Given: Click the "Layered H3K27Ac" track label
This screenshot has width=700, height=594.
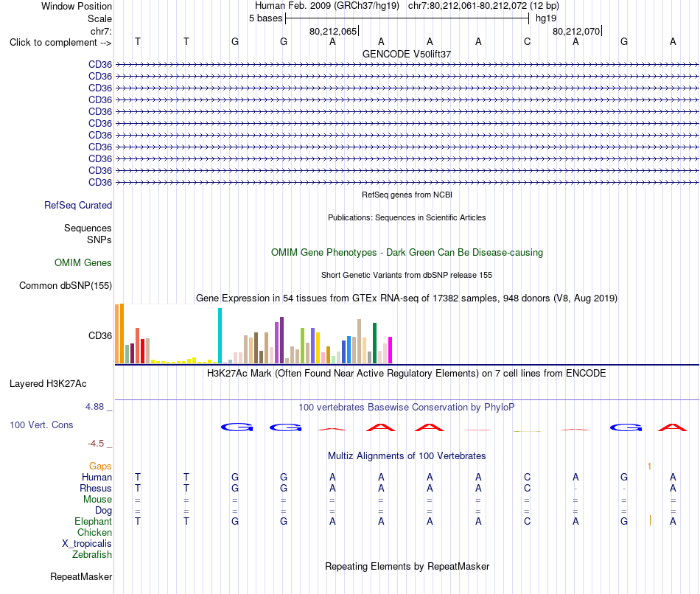Looking at the screenshot, I should click(48, 384).
